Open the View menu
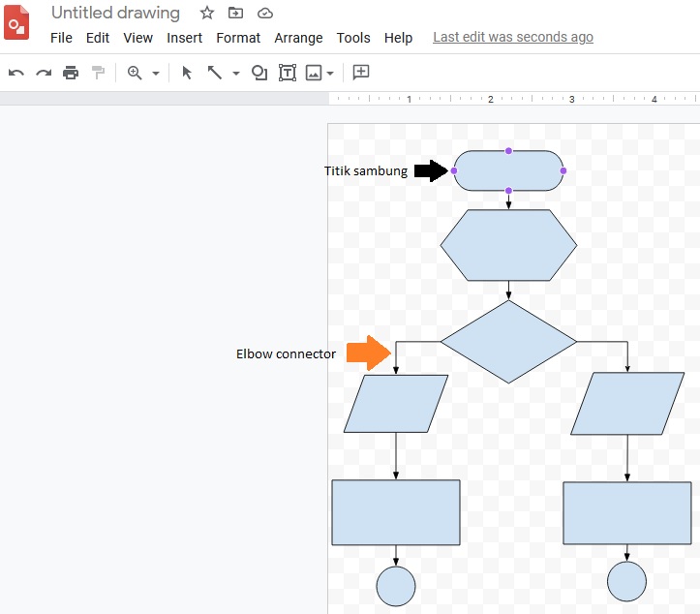Screen dimensions: 700x614 (x=137, y=38)
